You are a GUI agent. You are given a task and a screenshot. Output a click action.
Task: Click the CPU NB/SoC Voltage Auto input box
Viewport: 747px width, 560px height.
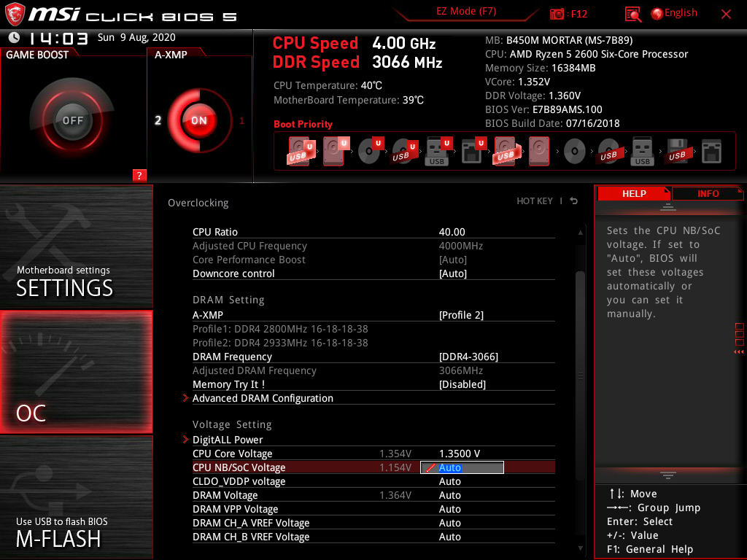[462, 467]
